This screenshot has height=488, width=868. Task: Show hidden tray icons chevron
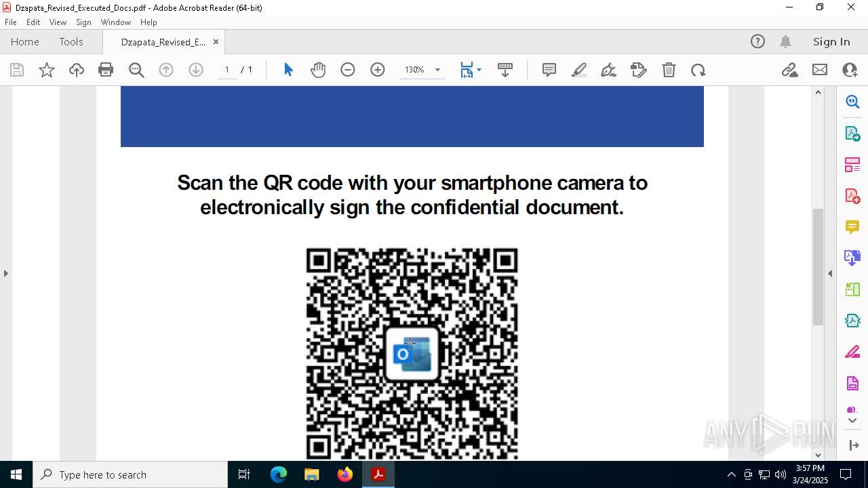point(731,474)
